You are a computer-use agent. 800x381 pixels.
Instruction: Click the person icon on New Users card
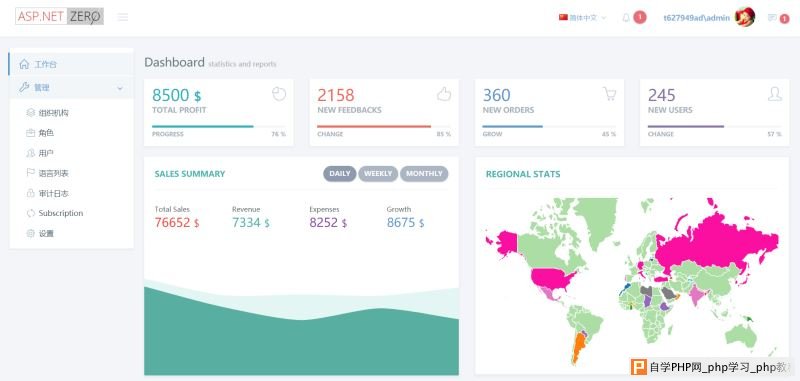(x=774, y=94)
